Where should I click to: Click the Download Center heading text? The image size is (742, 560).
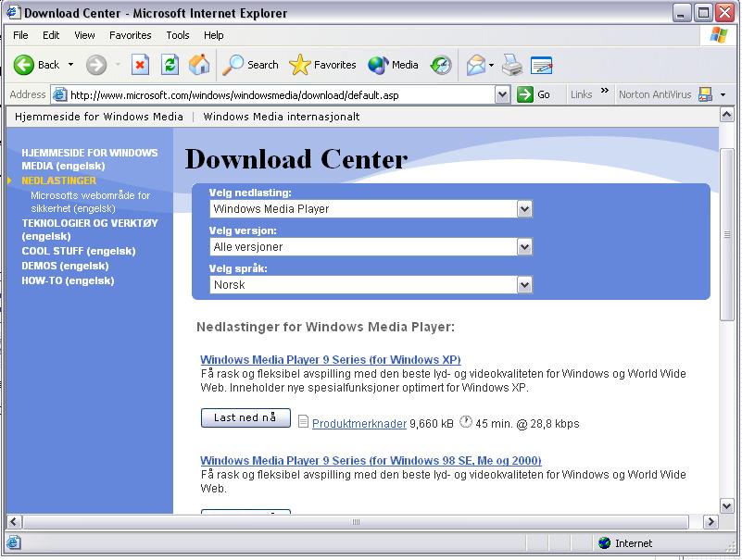pyautogui.click(x=296, y=159)
